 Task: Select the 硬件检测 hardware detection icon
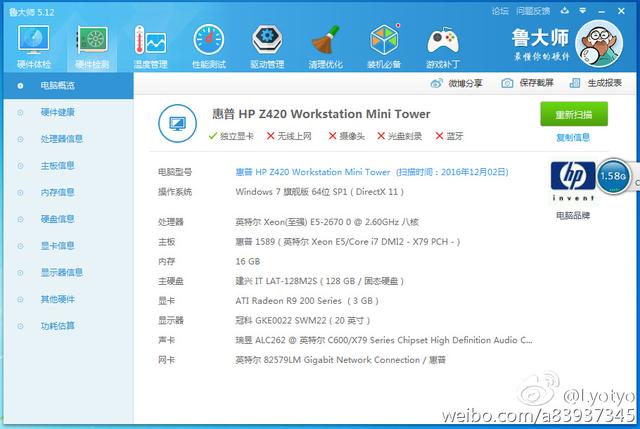(92, 46)
